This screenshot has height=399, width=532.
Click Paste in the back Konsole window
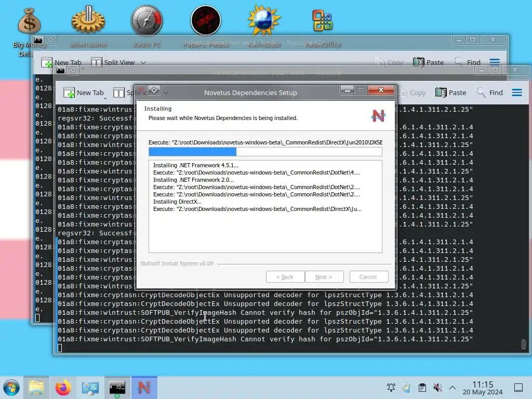coord(428,62)
